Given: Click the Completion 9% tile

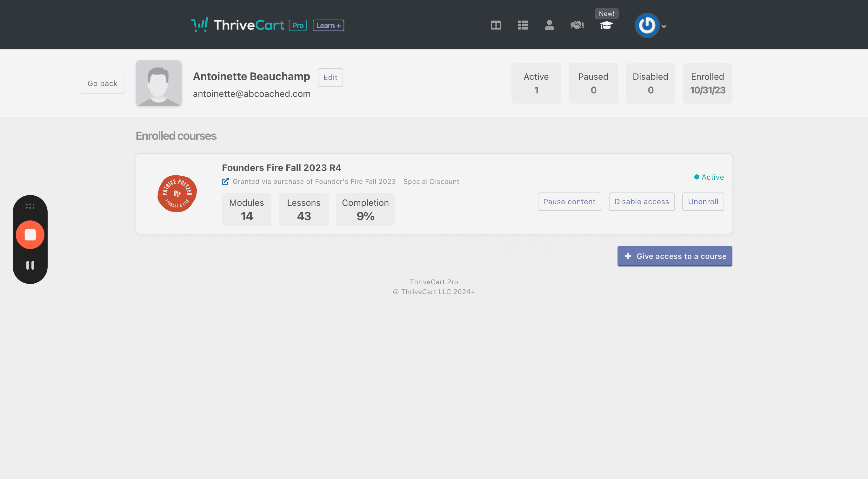Looking at the screenshot, I should (x=365, y=209).
